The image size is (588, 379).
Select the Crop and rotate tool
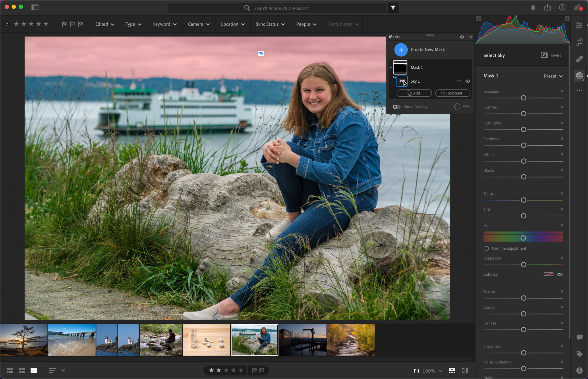click(579, 42)
